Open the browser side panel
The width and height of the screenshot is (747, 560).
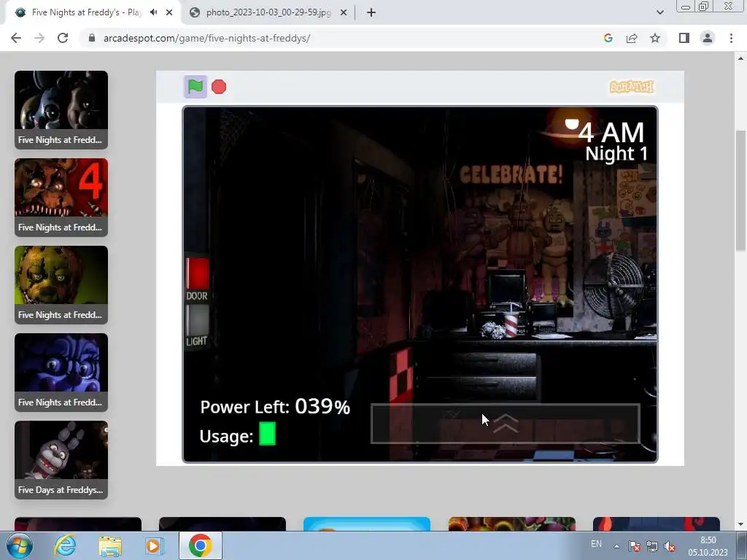pyautogui.click(x=684, y=38)
